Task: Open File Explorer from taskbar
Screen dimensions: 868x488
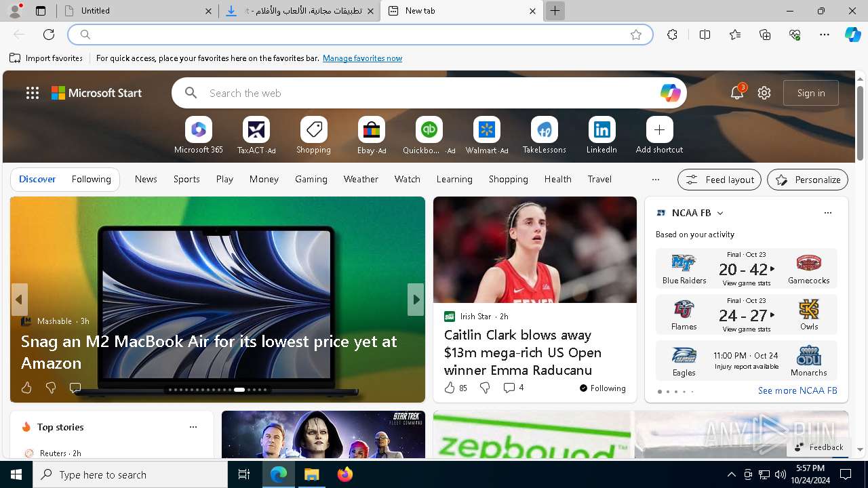Action: click(311, 474)
